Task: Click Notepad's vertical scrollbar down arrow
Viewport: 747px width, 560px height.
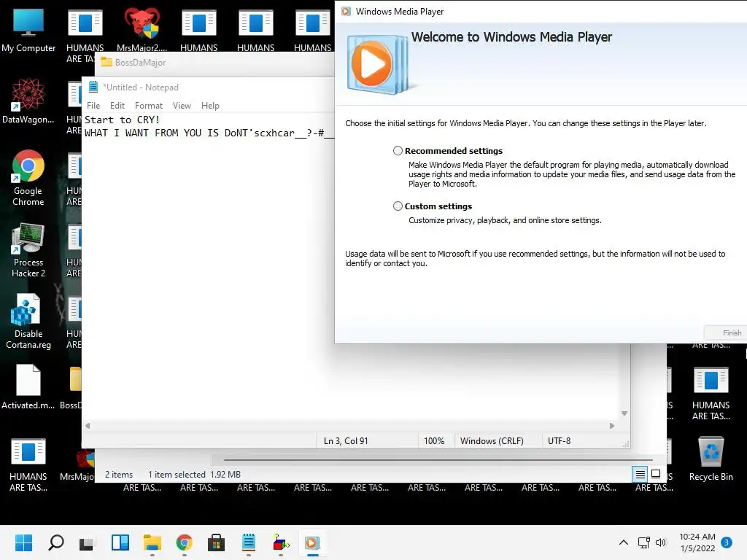Action: click(x=624, y=413)
